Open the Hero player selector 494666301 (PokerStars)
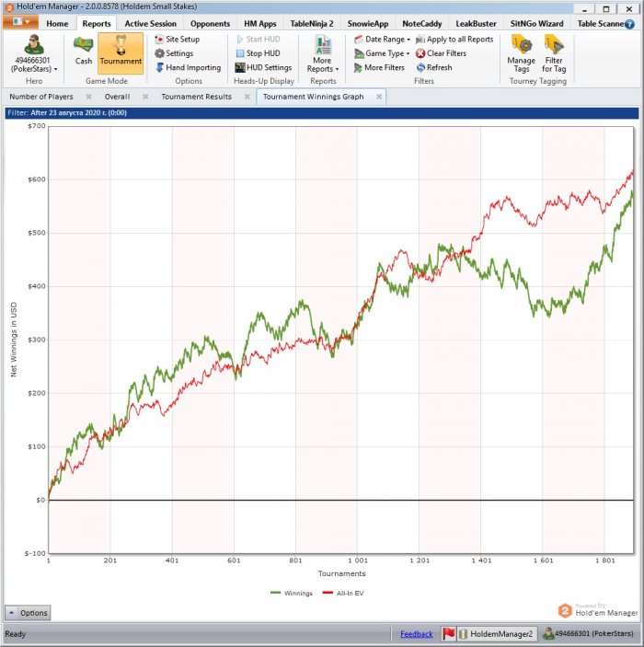The height and width of the screenshot is (647, 644). tap(34, 53)
